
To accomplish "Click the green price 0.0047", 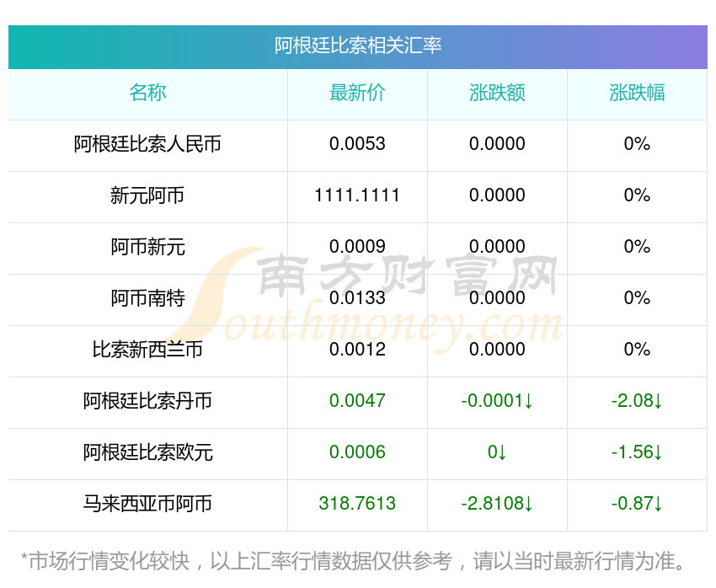I will tap(357, 401).
